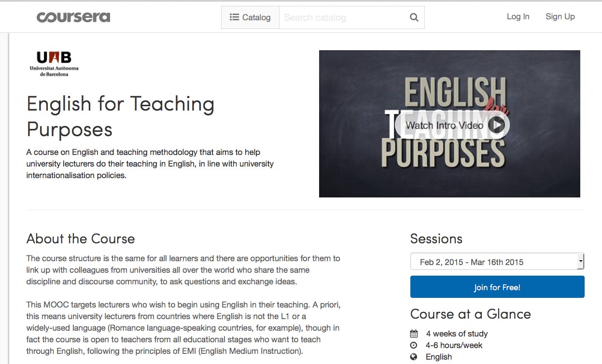Click the About the Course heading
The image size is (602, 364).
pyautogui.click(x=81, y=238)
